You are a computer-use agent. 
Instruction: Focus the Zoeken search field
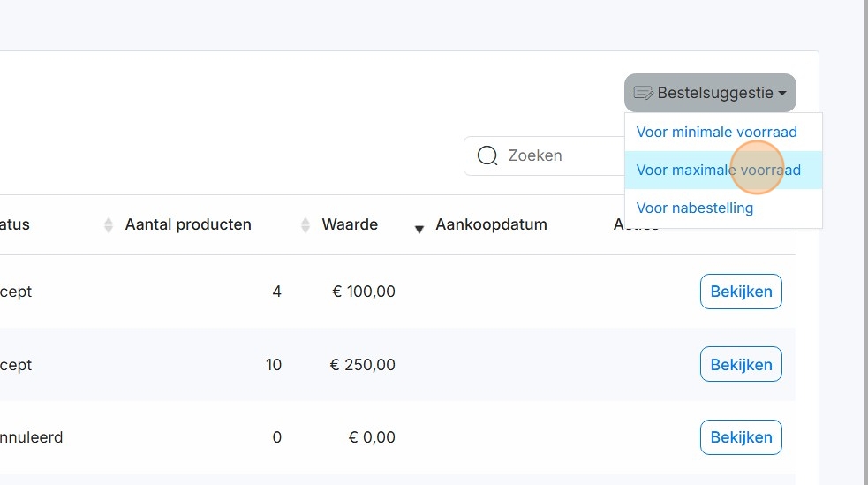[x=556, y=155]
